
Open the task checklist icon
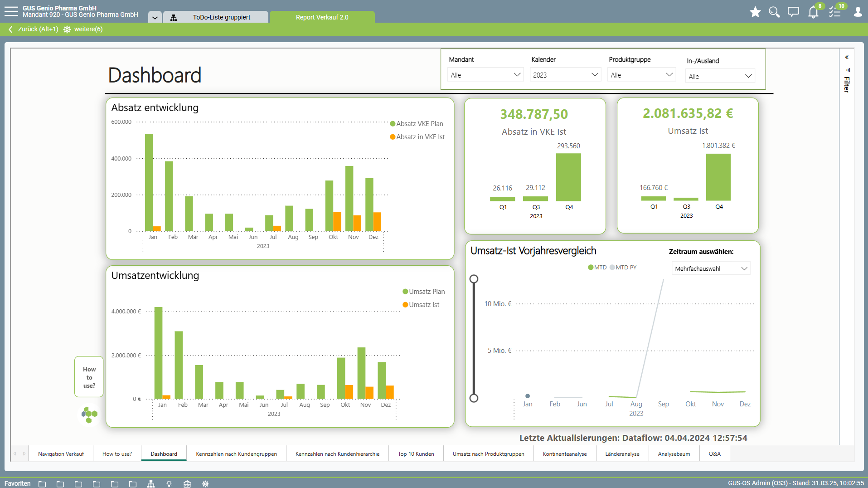pyautogui.click(x=834, y=12)
